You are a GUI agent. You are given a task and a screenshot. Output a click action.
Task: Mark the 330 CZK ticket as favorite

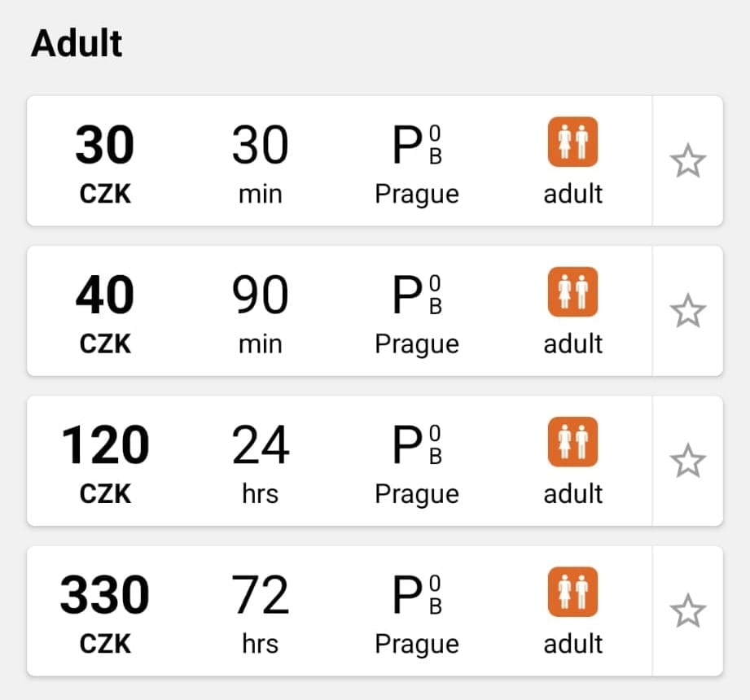[x=688, y=611]
